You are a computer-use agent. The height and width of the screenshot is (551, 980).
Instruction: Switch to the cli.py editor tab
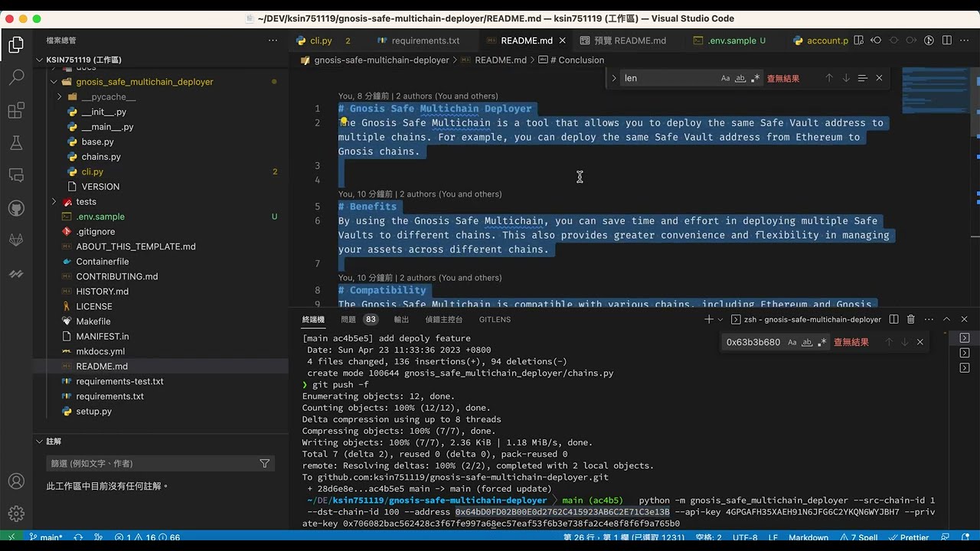(322, 41)
